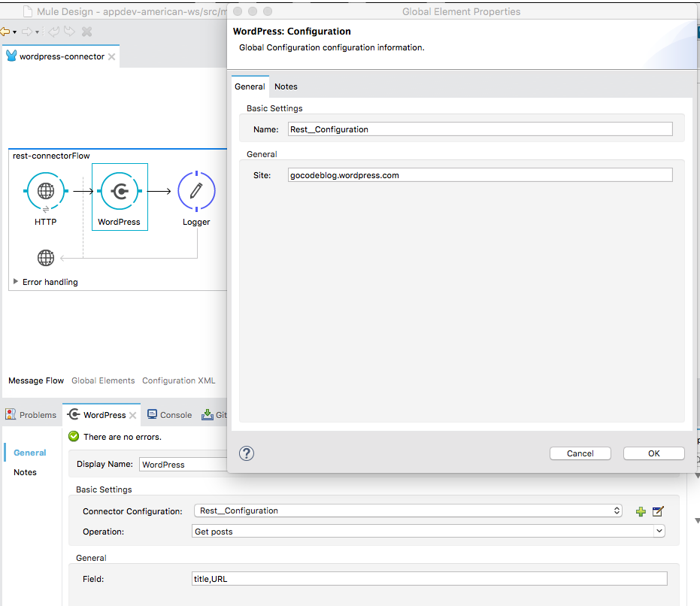Viewport: 700px width, 606px height.
Task: Switch to Configuration XML view
Action: point(179,380)
